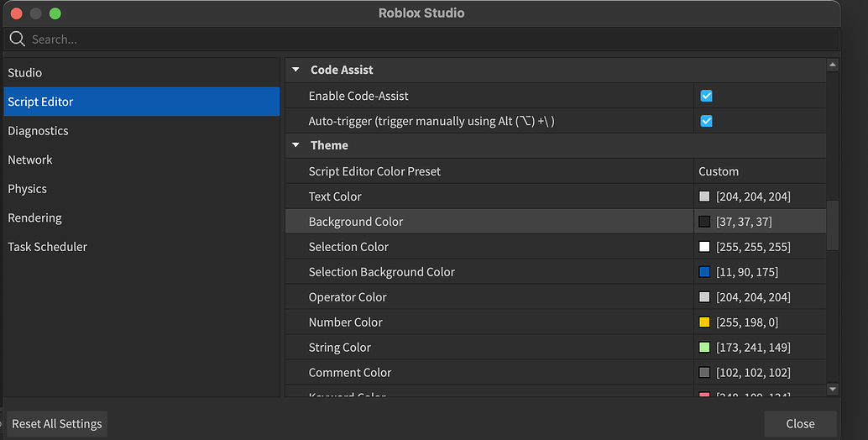868x440 pixels.
Task: Select the Operator Color row label
Action: 348,297
